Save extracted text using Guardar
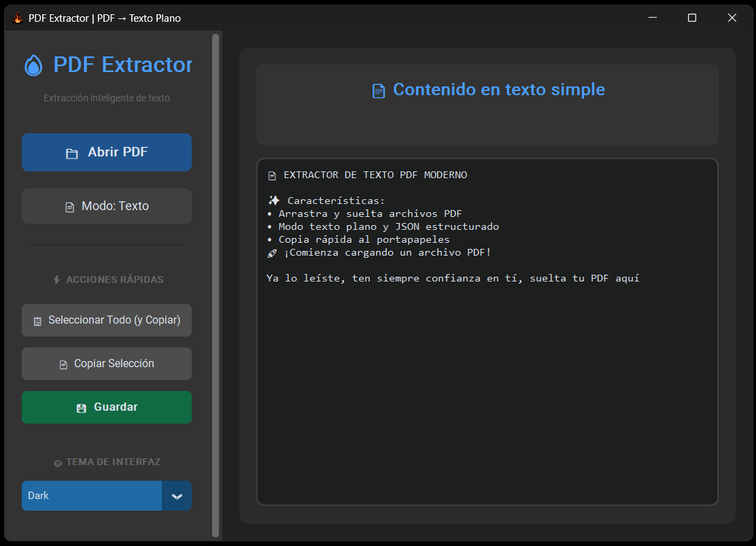The height and width of the screenshot is (546, 756). pyautogui.click(x=107, y=407)
